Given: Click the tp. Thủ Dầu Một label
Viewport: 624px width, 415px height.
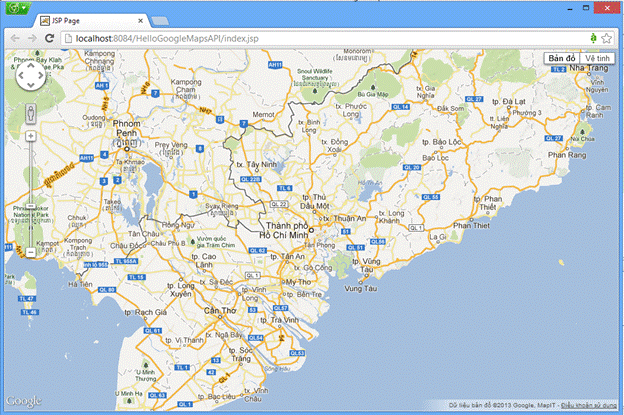Looking at the screenshot, I should pos(314,201).
